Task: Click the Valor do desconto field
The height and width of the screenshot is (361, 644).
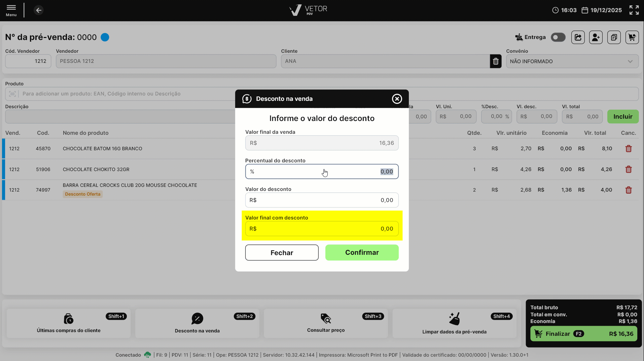Action: (x=322, y=200)
